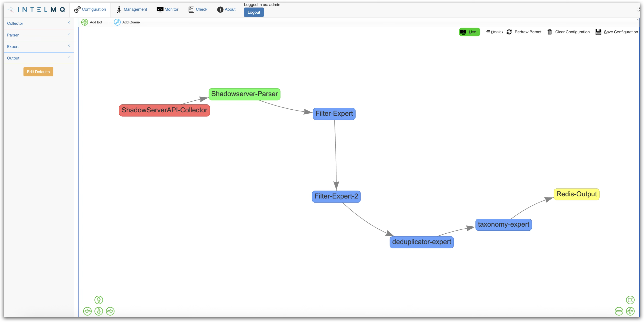Select the ShadowServerAPI-Collector node

click(x=164, y=110)
